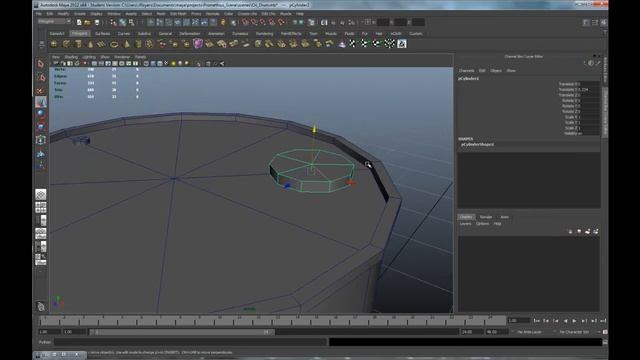The image size is (640, 360).
Task: Click the Visibility channel field
Action: point(590,133)
